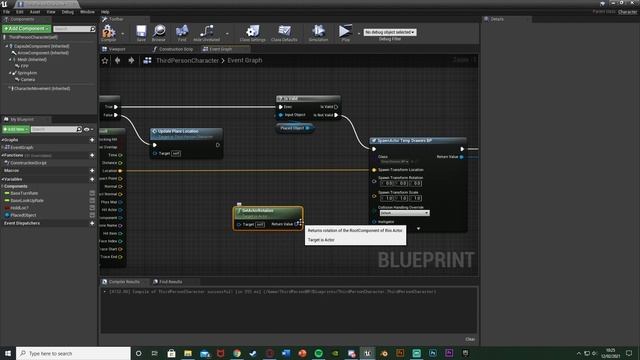Click the Browse magnifier icon
640x360 pixels.
click(159, 31)
